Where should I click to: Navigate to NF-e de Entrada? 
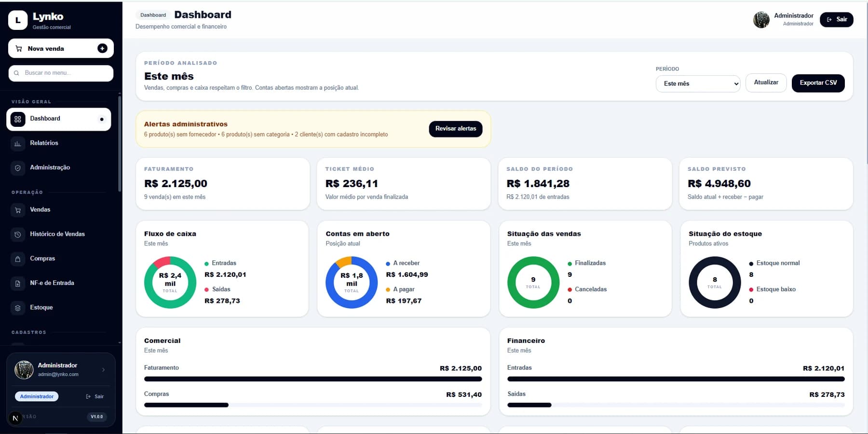pyautogui.click(x=59, y=283)
